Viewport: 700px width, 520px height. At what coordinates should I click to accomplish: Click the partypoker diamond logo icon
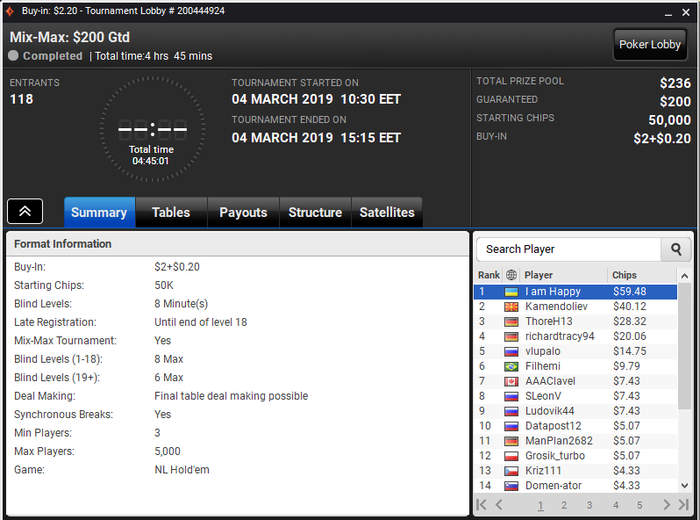tap(9, 11)
